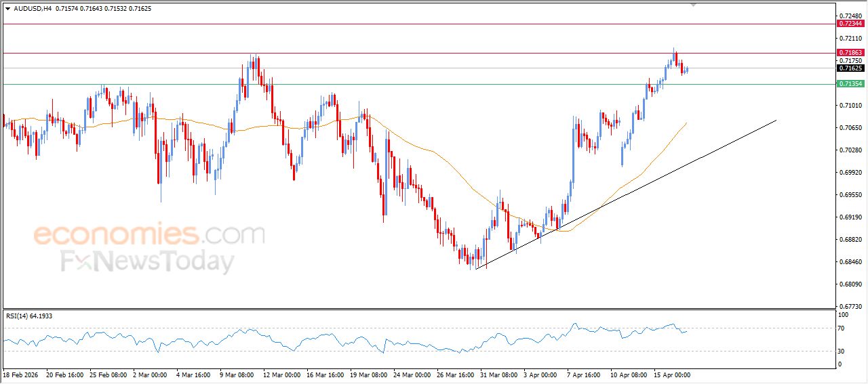Select the green horizontal support line
This screenshot has height=384, width=868.
[x=407, y=85]
